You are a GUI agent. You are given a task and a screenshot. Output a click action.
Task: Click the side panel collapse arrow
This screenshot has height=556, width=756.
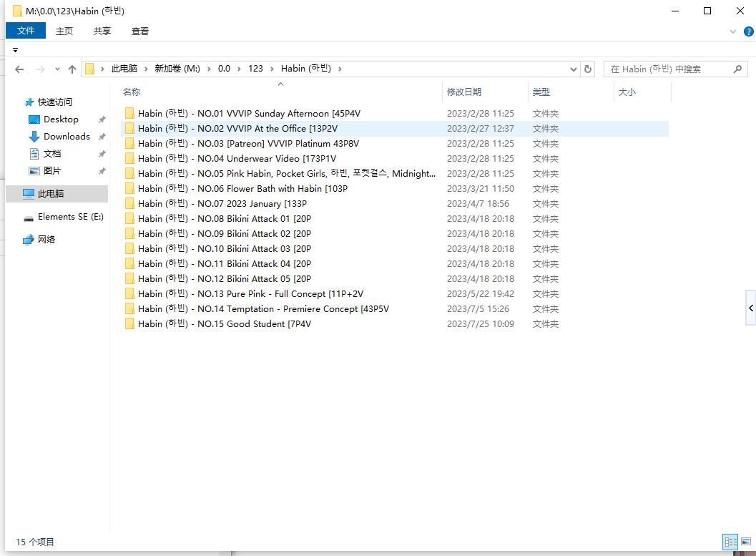tap(751, 308)
